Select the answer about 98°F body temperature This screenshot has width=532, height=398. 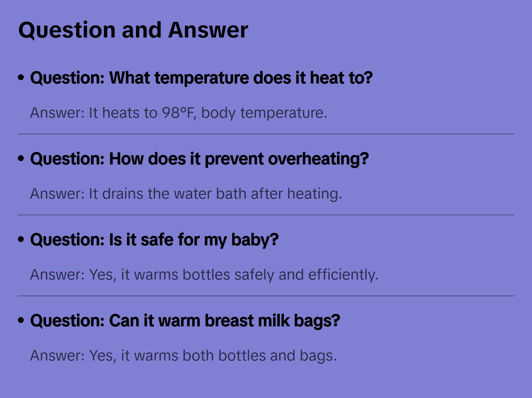(178, 113)
